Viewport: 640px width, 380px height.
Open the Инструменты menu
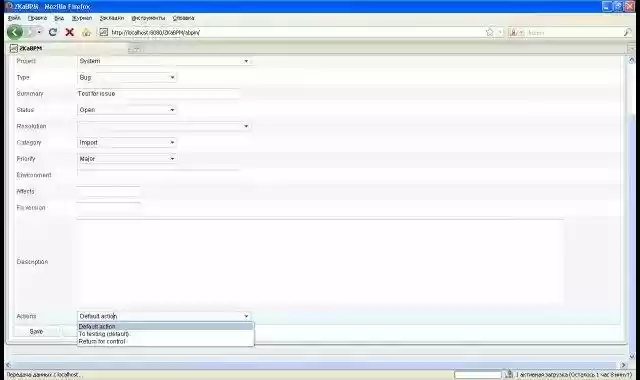tap(148, 18)
